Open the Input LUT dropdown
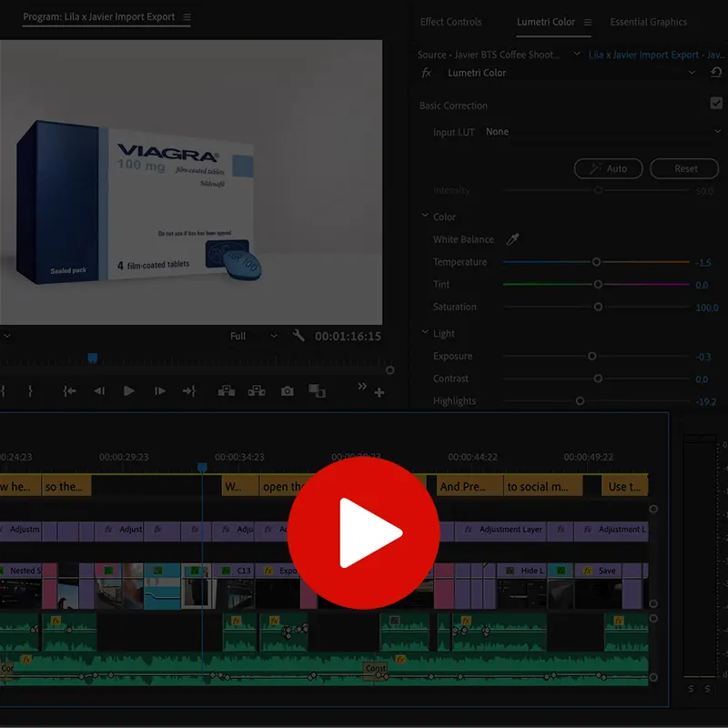728x728 pixels. tap(603, 132)
